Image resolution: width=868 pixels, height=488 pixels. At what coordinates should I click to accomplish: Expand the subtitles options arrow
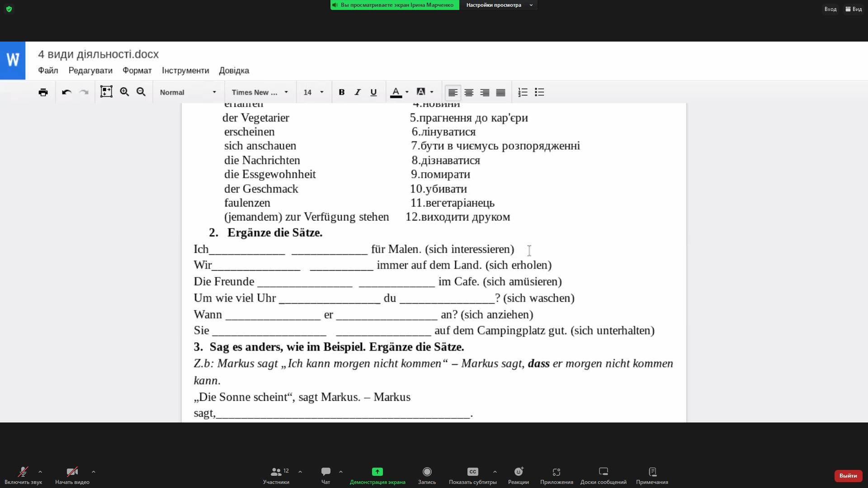pyautogui.click(x=495, y=472)
